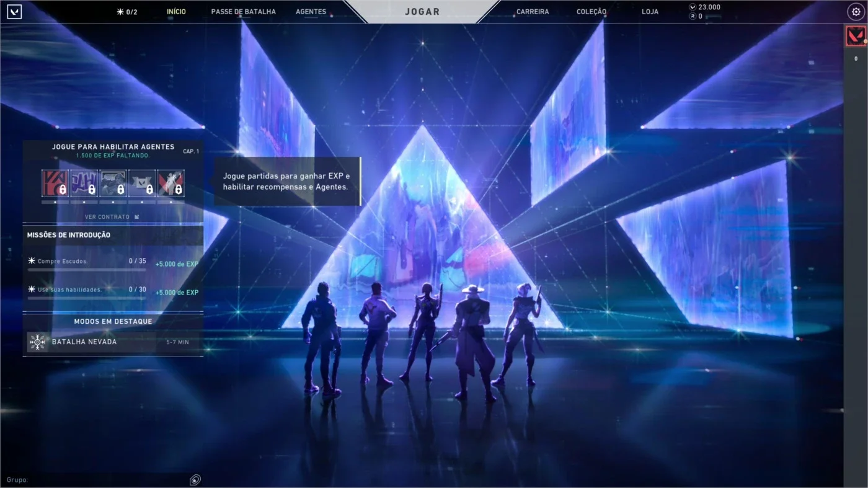Viewport: 868px width, 488px height.
Task: Click the star icon beside Use suas habilidades
Action: (x=32, y=289)
